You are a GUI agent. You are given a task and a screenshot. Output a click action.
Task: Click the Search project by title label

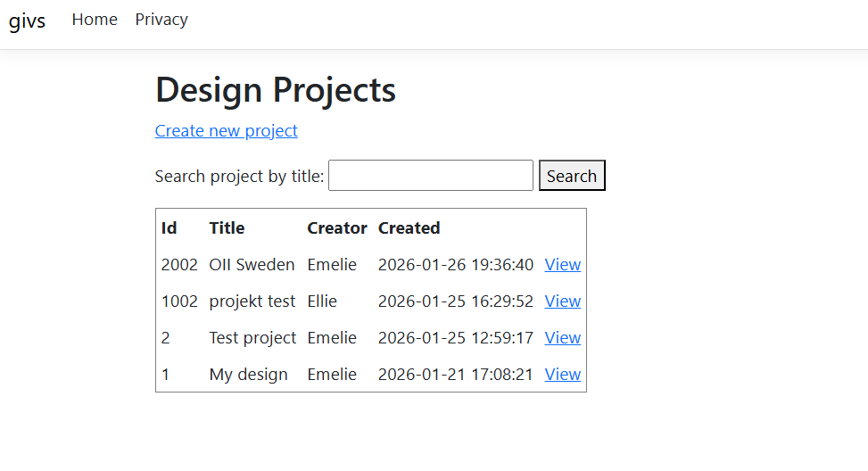239,177
